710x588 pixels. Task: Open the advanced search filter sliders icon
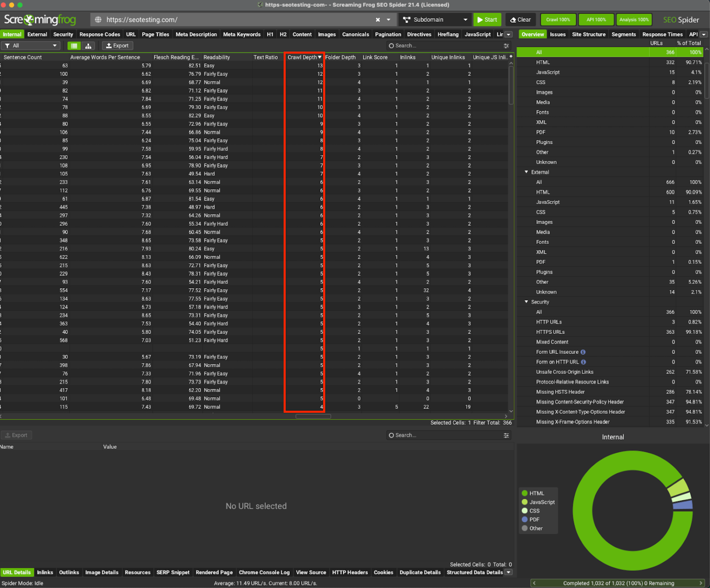[506, 45]
